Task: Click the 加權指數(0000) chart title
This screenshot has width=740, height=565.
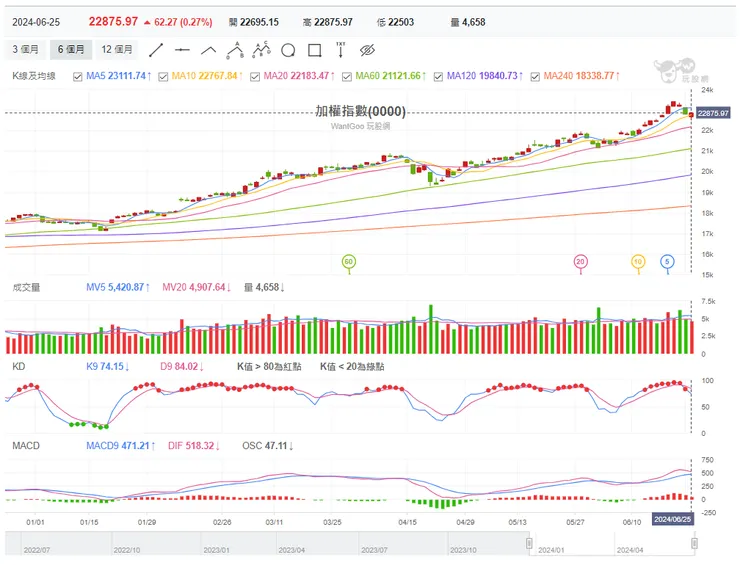Action: (x=361, y=111)
